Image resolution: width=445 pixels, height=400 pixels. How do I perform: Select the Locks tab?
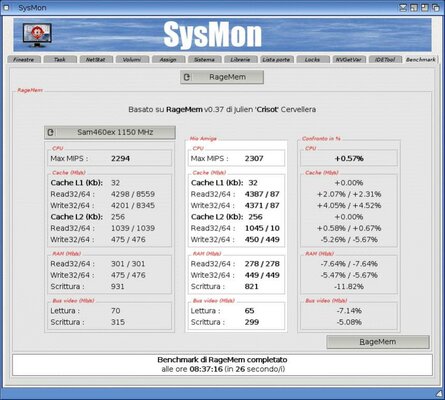[x=313, y=59]
